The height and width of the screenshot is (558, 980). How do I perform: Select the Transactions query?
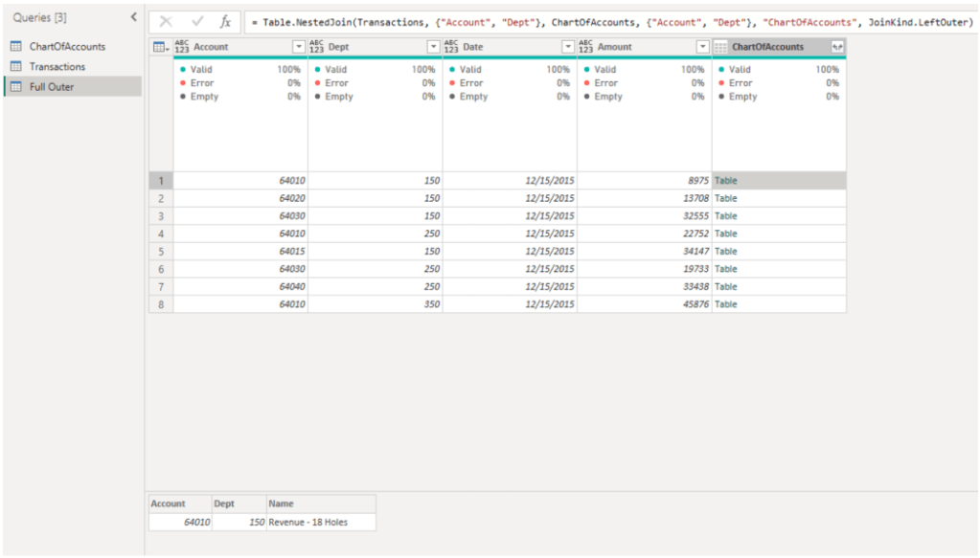pos(57,66)
